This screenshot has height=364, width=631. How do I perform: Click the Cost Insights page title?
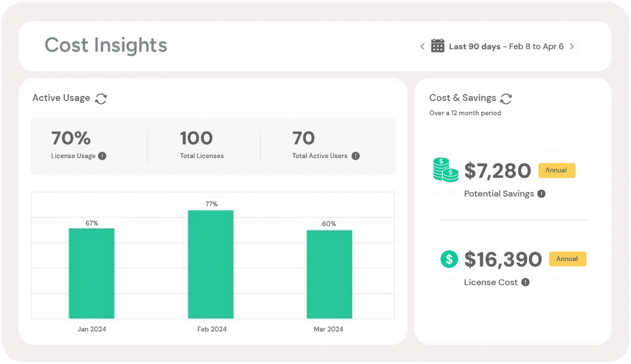click(x=106, y=45)
